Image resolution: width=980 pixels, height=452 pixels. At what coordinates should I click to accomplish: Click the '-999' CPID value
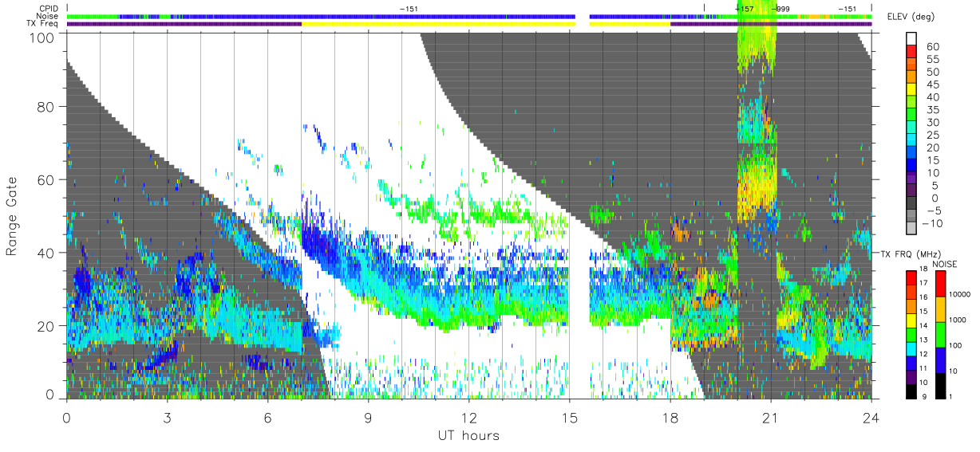[780, 9]
